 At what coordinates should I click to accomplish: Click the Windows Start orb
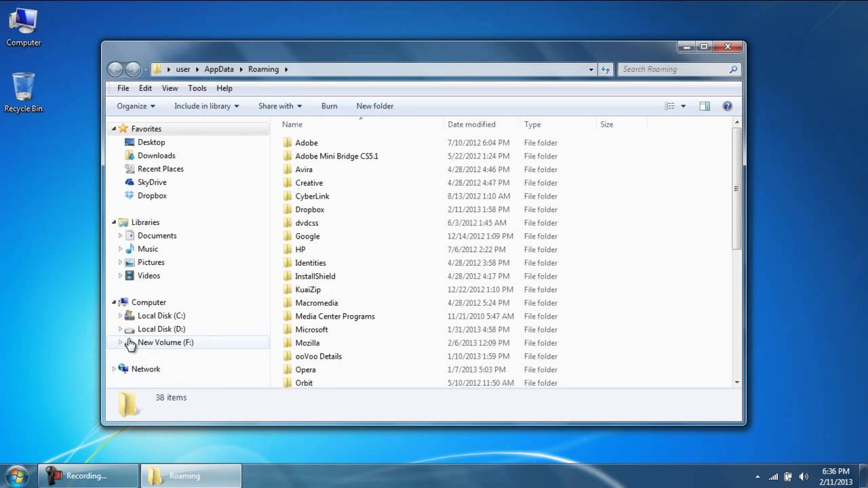point(16,475)
